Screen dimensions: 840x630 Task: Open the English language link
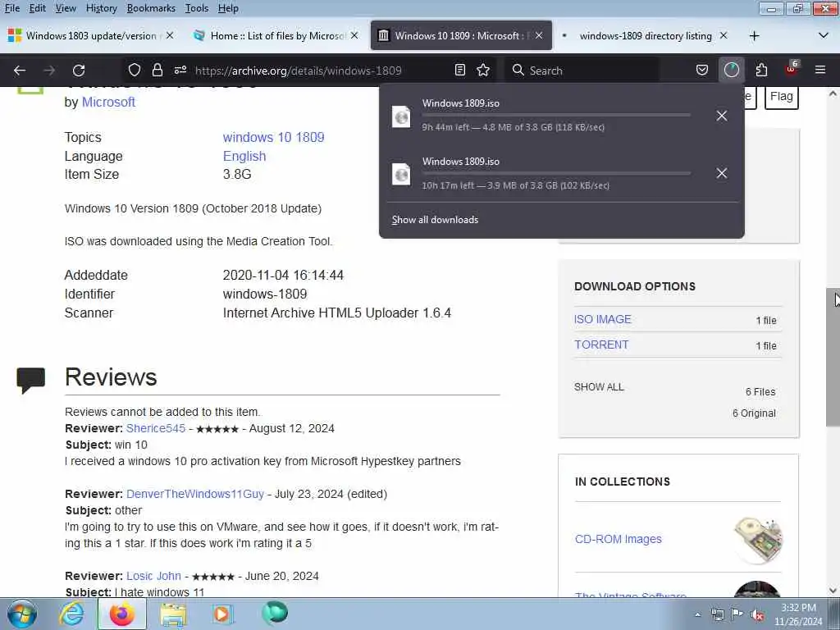(244, 156)
